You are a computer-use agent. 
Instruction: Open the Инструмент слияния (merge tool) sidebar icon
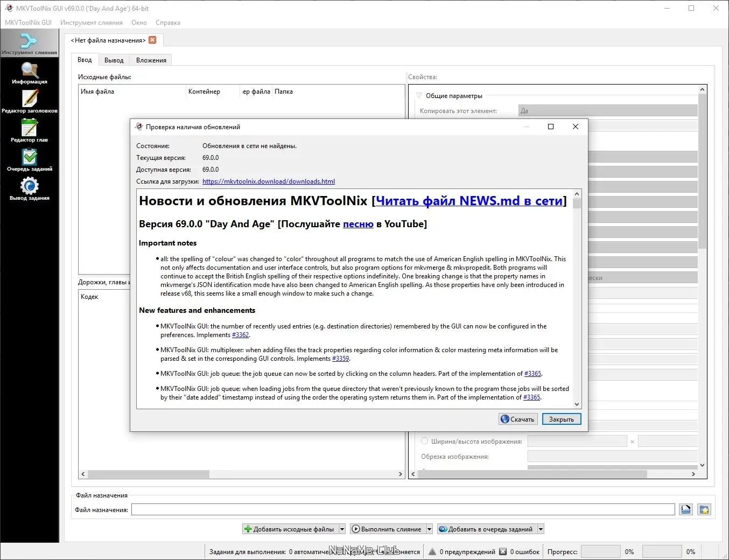click(29, 43)
